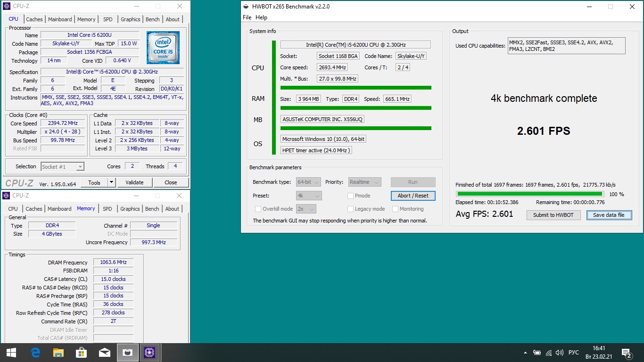Open the Windows Start menu
Image resolution: width=644 pixels, height=362 pixels.
point(11,353)
